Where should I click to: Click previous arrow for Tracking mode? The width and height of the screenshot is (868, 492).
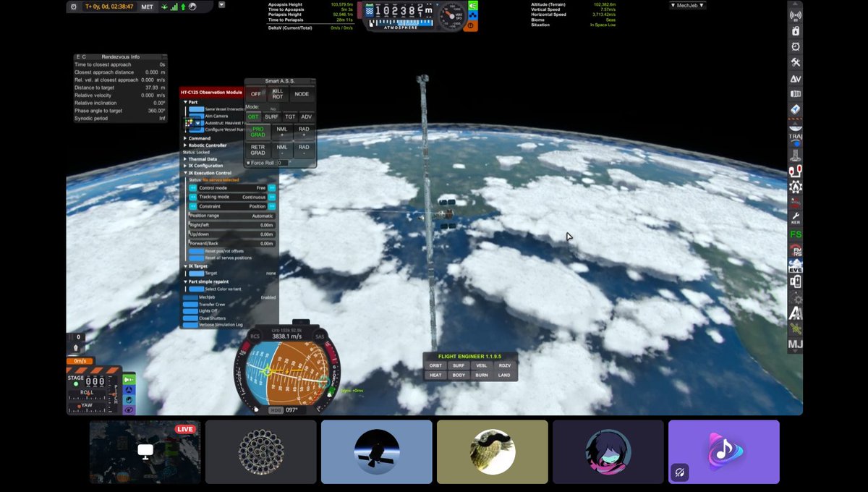point(192,197)
